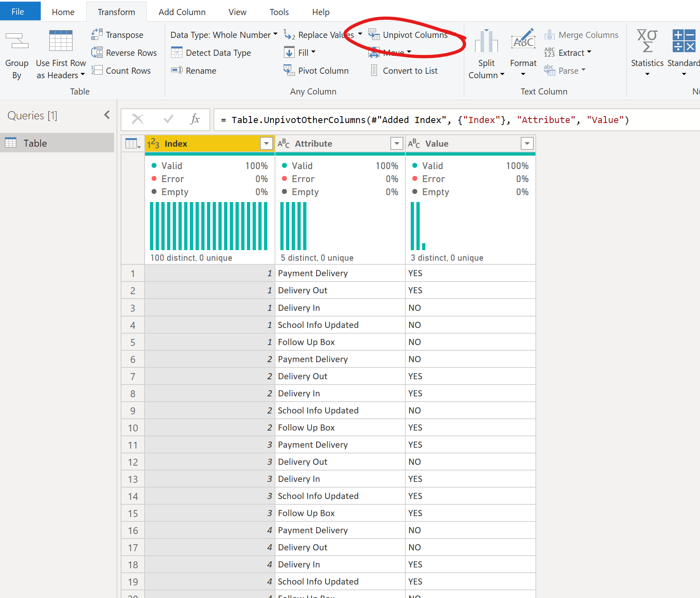Open the Index column filter dropdown

point(266,143)
